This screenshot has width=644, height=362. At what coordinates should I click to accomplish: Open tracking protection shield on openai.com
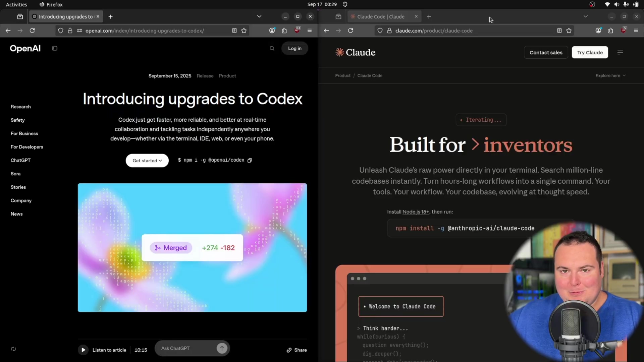pos(61,31)
